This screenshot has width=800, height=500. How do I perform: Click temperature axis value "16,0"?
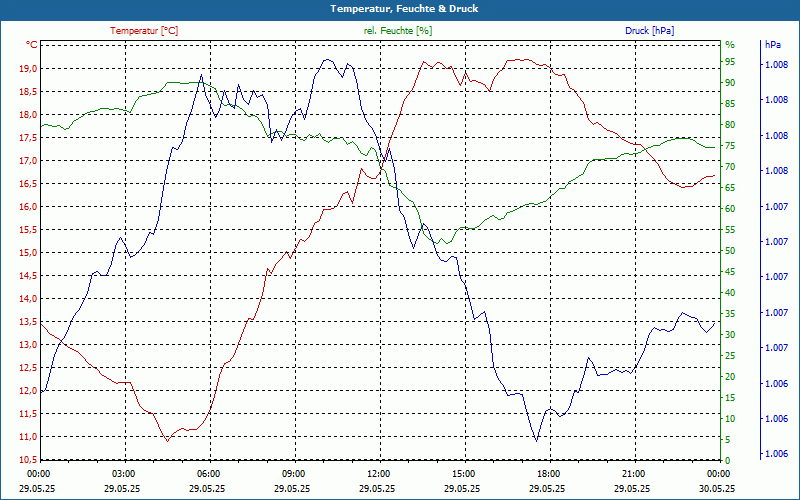click(x=29, y=207)
